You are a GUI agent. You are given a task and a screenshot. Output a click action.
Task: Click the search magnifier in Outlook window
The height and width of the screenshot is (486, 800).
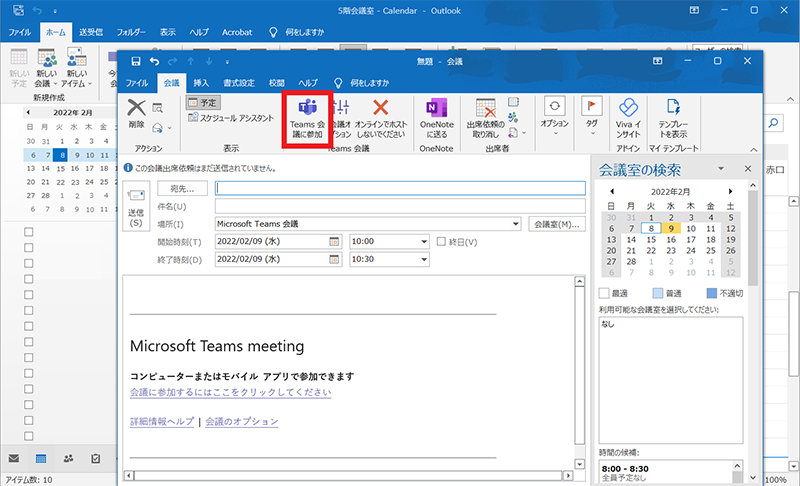click(773, 122)
